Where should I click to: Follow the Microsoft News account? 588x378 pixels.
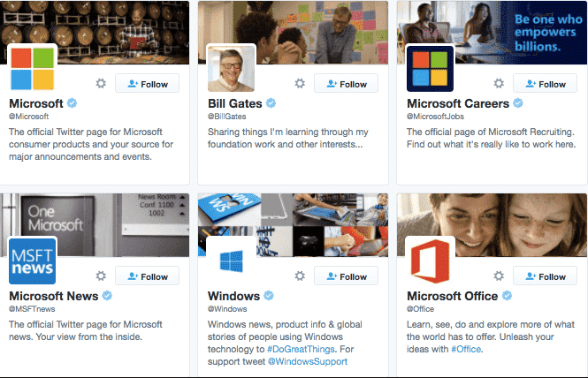[x=147, y=276]
